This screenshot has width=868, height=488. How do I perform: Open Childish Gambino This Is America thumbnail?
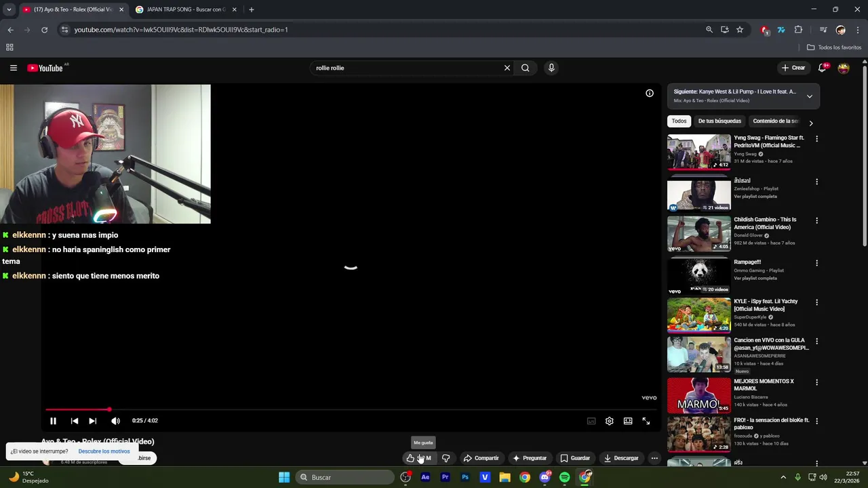pos(698,234)
